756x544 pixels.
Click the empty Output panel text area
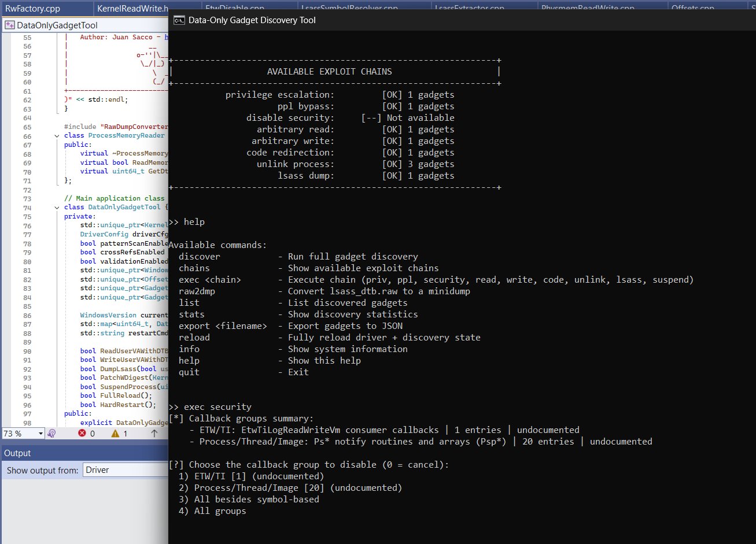tap(84, 512)
